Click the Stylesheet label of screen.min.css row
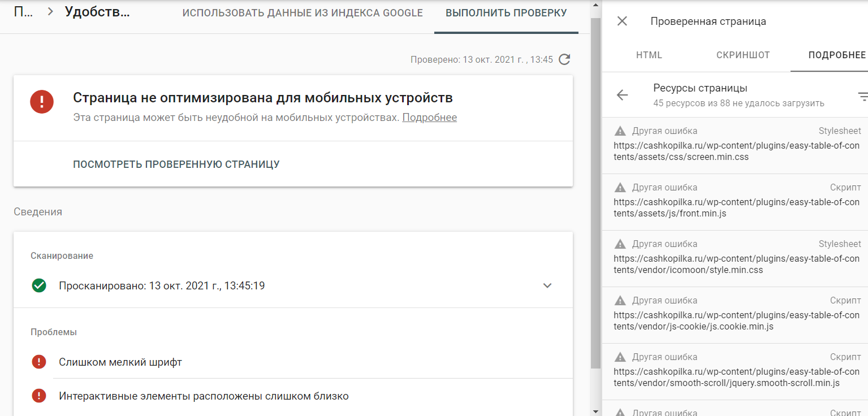Viewport: 868px width, 416px height. coord(840,131)
